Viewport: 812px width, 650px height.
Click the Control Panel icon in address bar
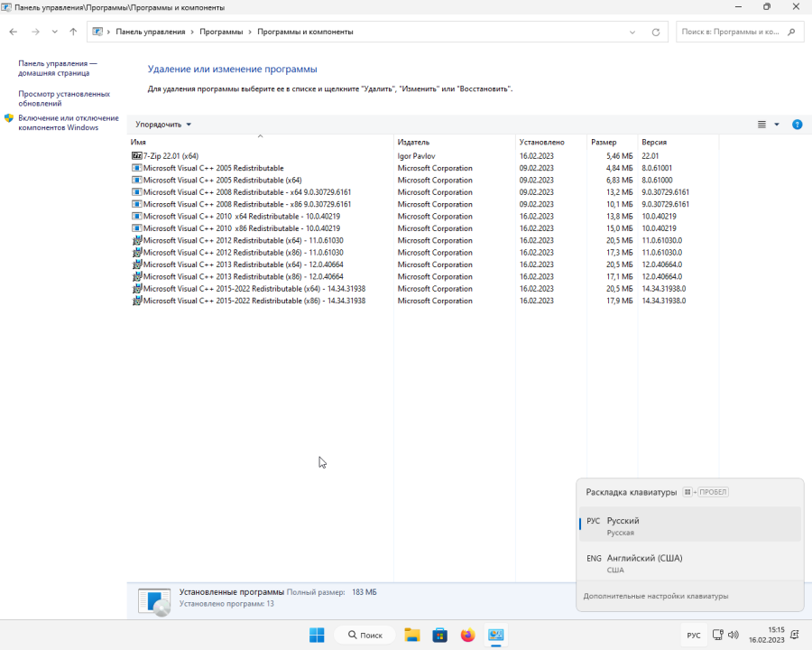point(97,32)
